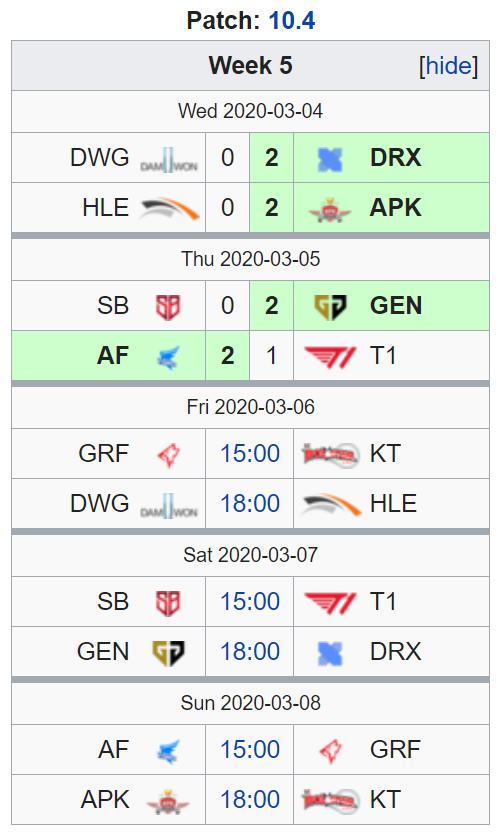Collapse Week 5 table with hide link
This screenshot has height=835, width=504.
point(448,66)
